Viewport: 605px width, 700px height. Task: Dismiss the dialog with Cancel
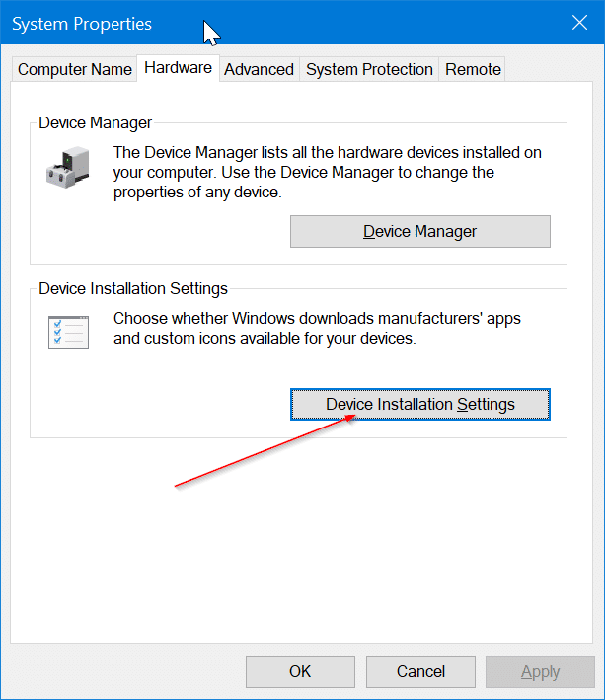click(x=420, y=671)
